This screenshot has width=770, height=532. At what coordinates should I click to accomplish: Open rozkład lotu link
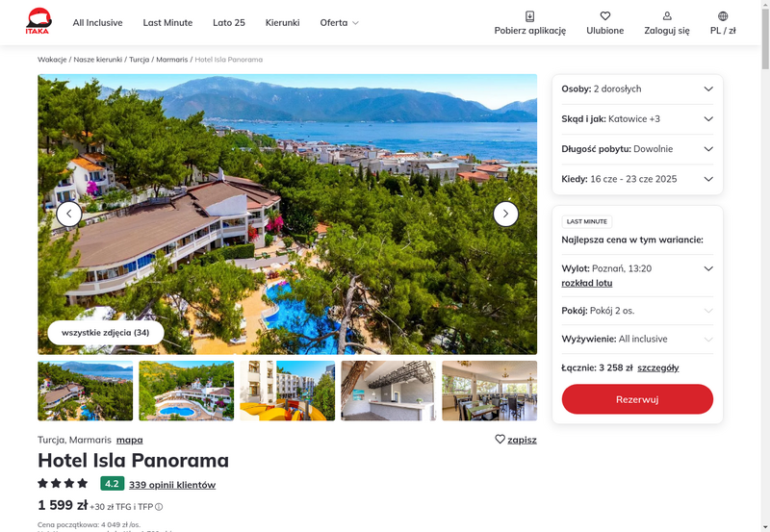pos(586,283)
